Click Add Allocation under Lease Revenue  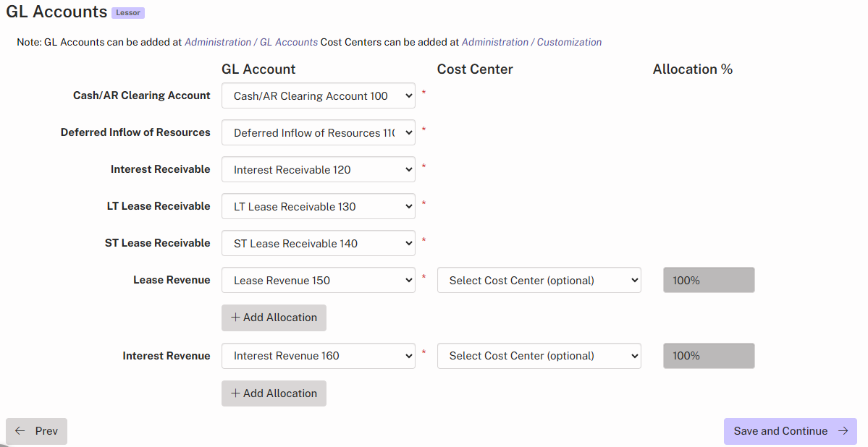coord(274,318)
